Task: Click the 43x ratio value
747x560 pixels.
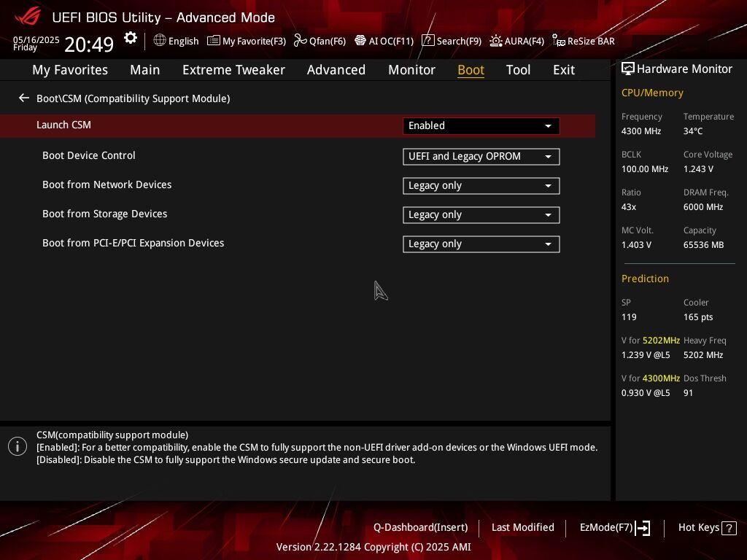Action: 628,206
